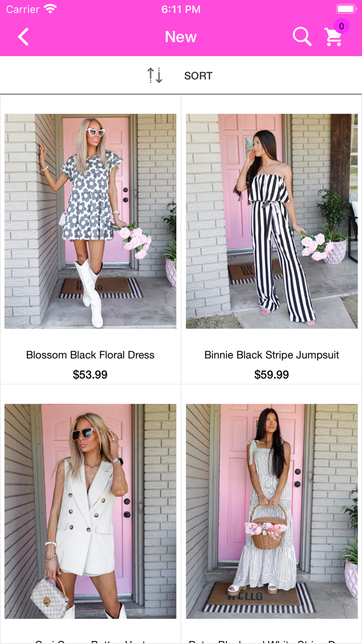362x644 pixels.
Task: Click the sort arrows icon
Action: coord(155,76)
